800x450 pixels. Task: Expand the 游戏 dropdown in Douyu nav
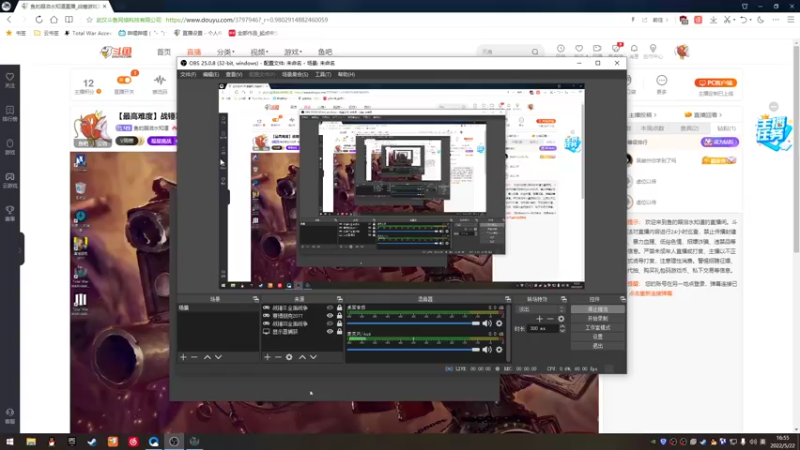coord(293,52)
